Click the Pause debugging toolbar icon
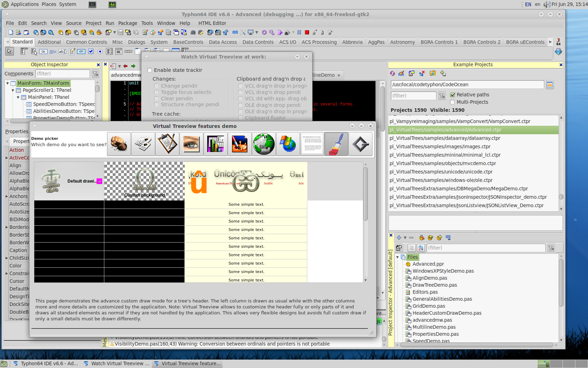The height and width of the screenshot is (368, 588). (x=299, y=32)
